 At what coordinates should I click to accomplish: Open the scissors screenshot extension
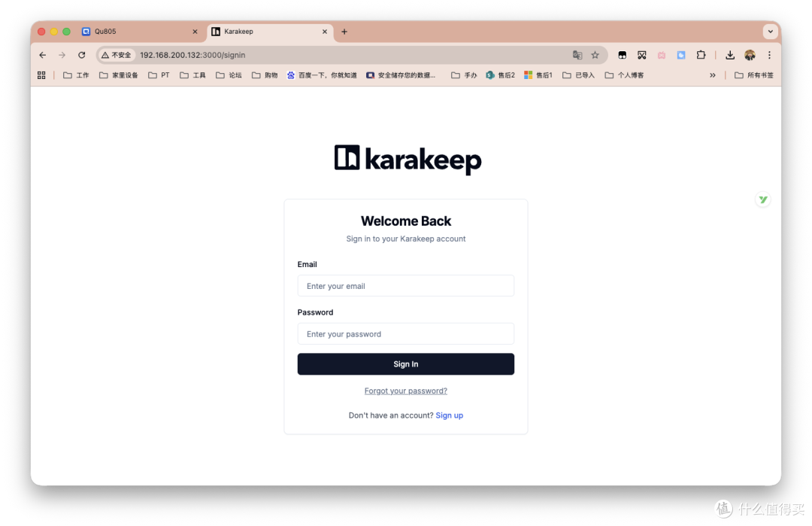pyautogui.click(x=641, y=55)
